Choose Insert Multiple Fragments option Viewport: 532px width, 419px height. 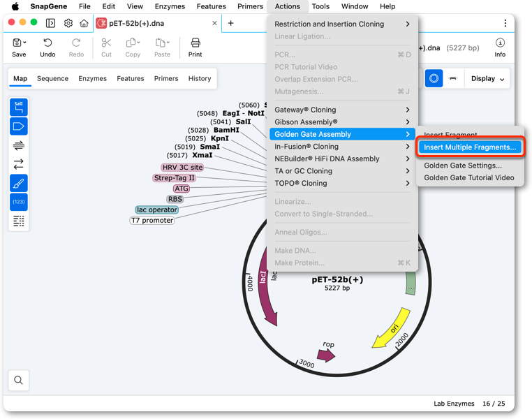471,147
